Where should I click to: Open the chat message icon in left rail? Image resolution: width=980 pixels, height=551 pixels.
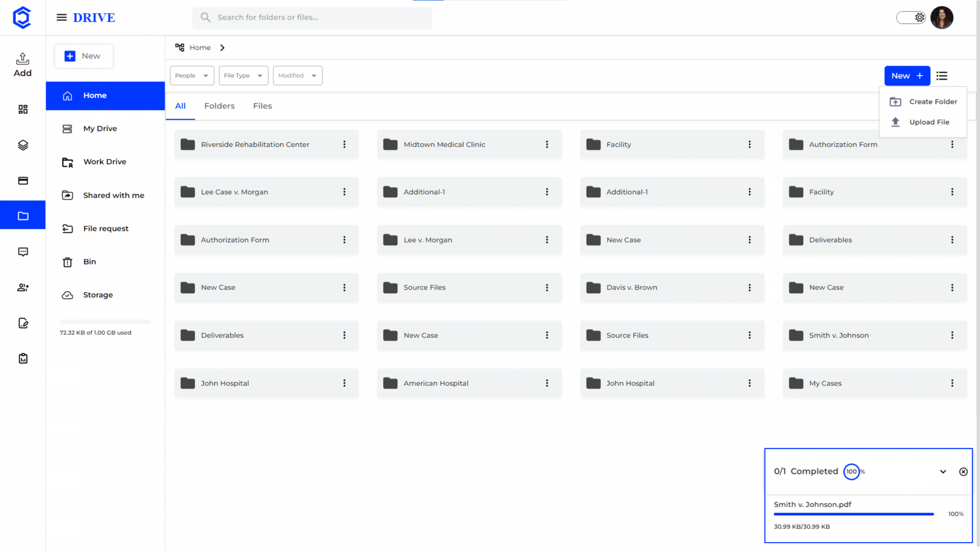pos(23,252)
